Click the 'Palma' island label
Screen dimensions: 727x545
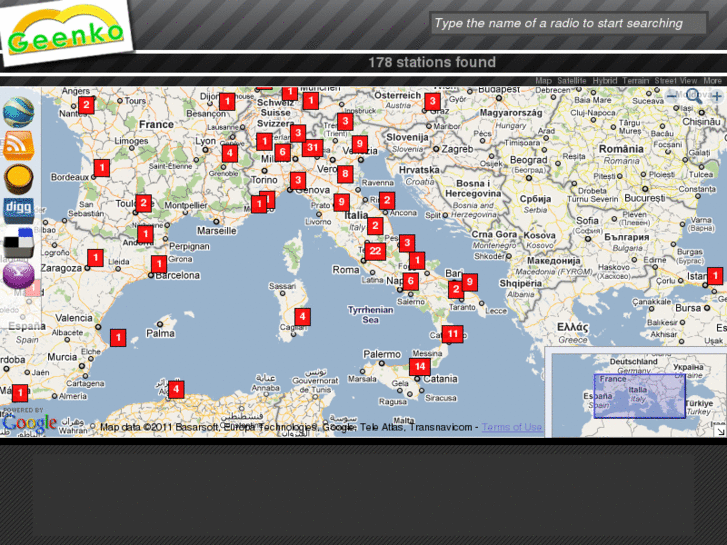point(160,333)
